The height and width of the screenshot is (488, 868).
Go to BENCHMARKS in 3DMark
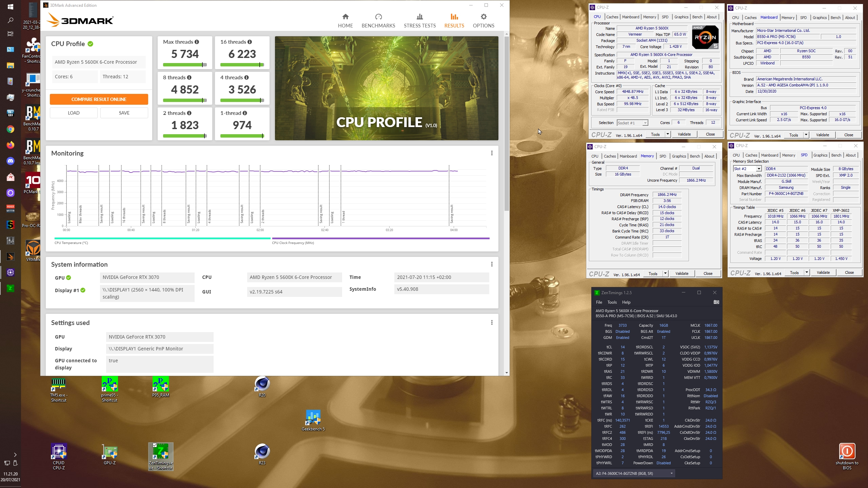(x=378, y=21)
